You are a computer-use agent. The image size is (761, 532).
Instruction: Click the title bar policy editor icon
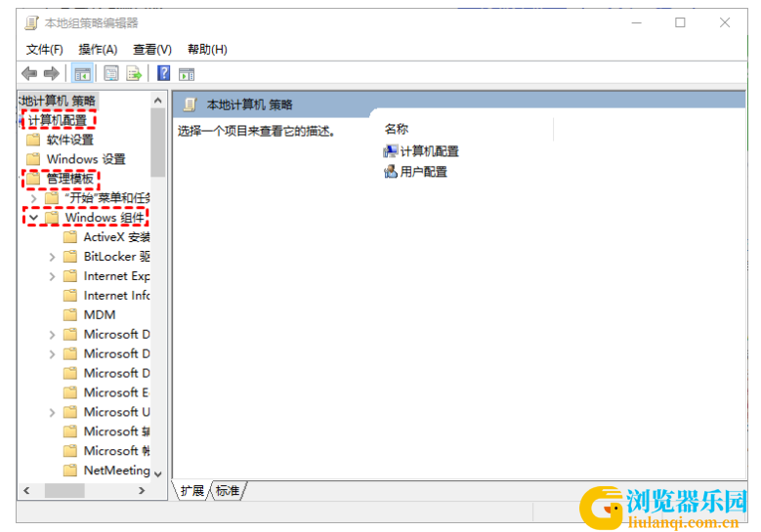32,22
